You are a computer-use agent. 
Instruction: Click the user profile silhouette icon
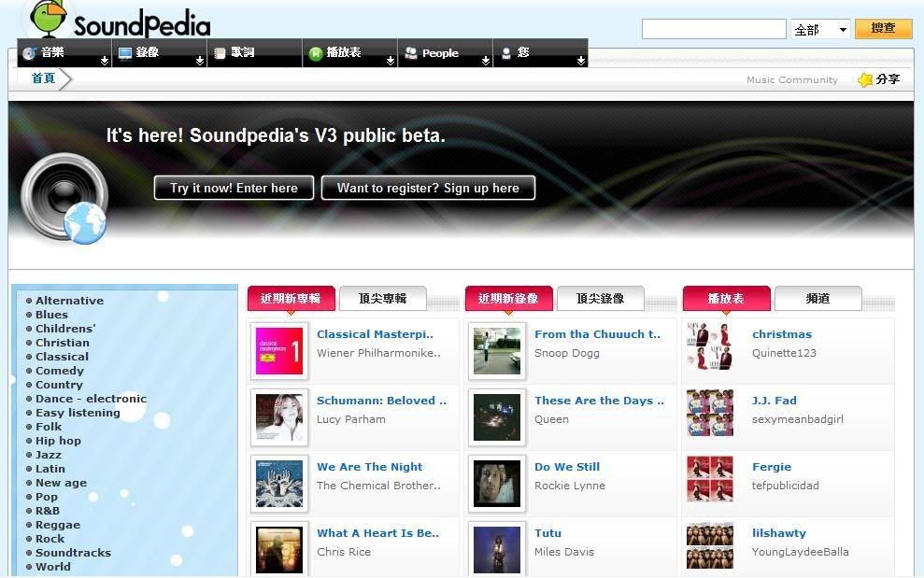coord(505,53)
